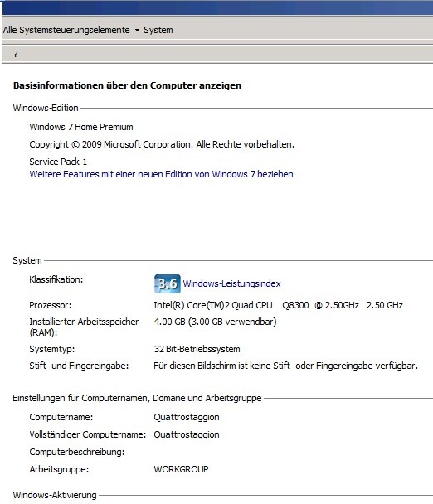Select the 'System' breadcrumb item
This screenshot has height=504, width=433.
point(158,30)
